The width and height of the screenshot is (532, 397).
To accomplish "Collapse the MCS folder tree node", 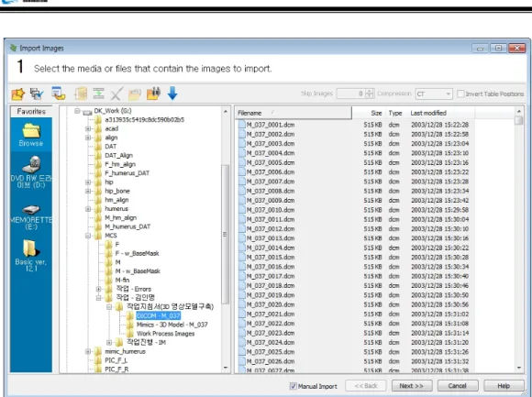I will [88, 236].
